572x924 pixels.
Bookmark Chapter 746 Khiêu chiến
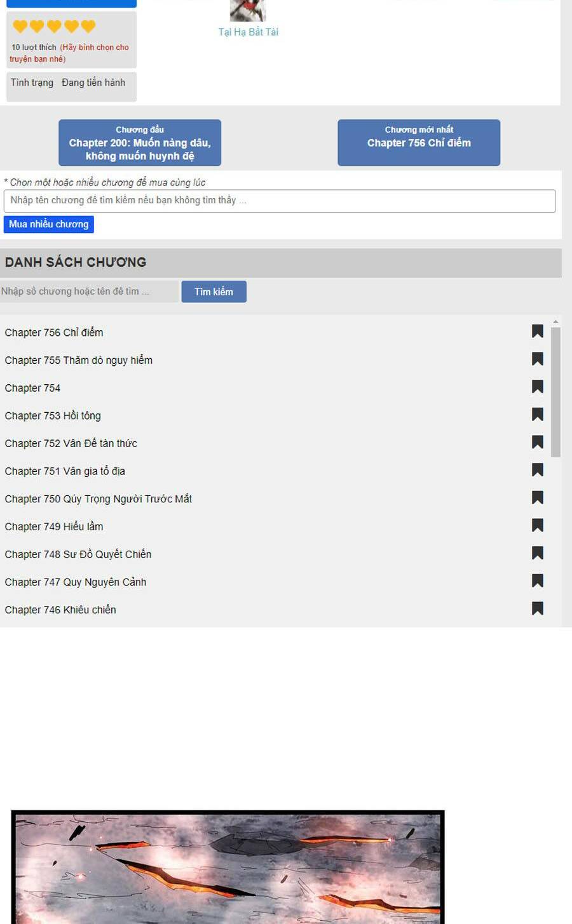537,608
